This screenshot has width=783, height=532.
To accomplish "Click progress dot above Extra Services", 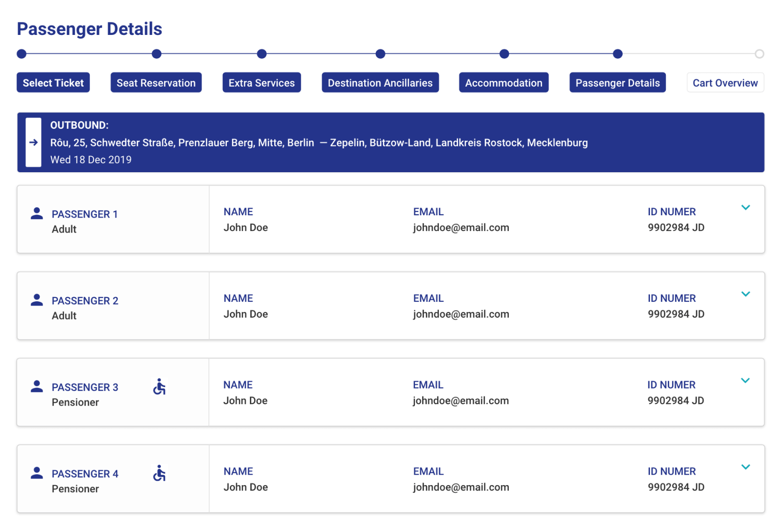I will point(262,54).
